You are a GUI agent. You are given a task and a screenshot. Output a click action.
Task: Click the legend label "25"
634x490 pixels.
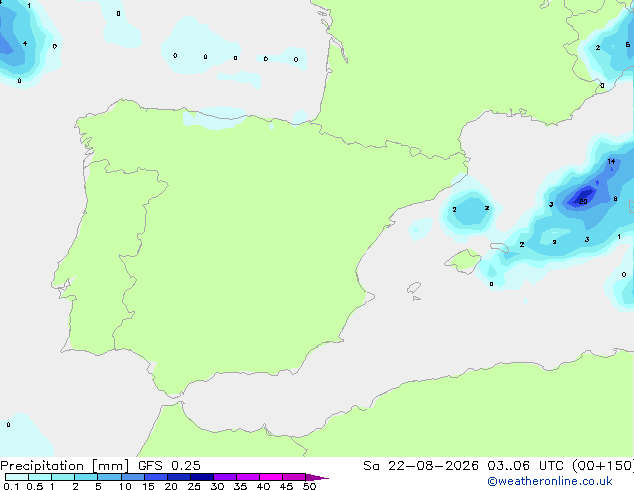click(x=194, y=486)
